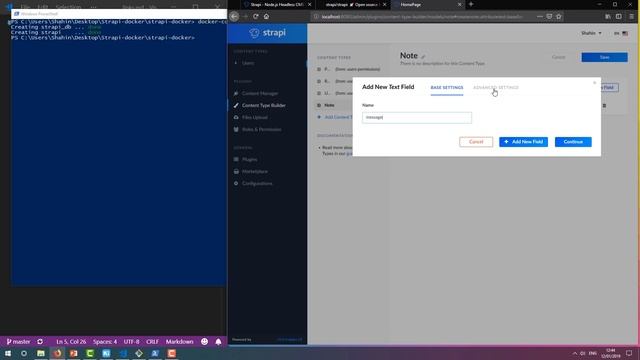Click the sync changes icon in status bar
Image resolution: width=640 pixels, height=360 pixels.
tap(40, 342)
